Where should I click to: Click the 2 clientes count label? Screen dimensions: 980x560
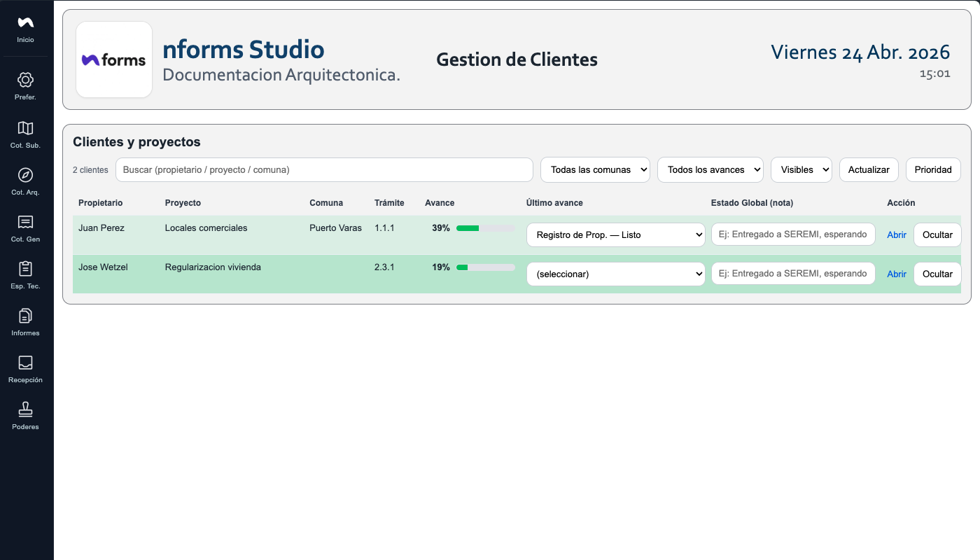[90, 170]
